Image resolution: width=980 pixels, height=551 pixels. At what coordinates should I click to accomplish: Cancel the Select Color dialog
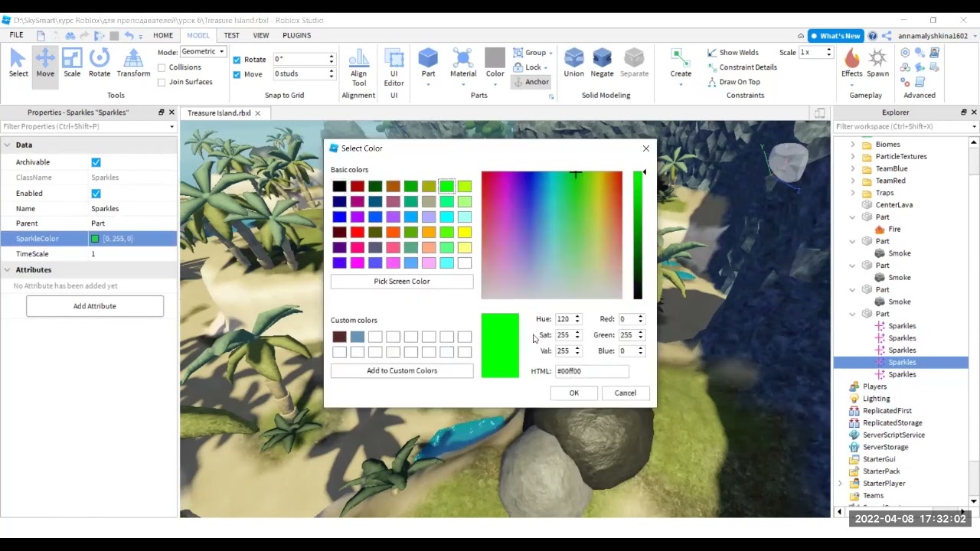(x=625, y=393)
